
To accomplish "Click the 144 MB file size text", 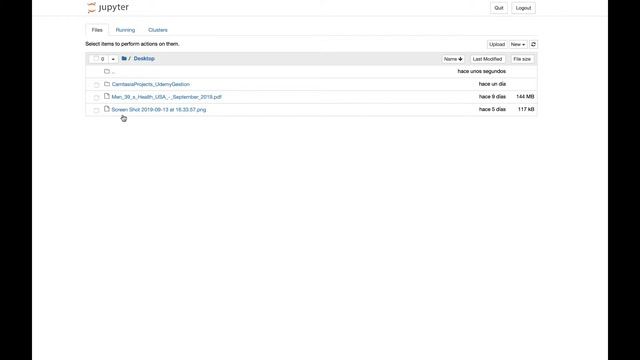I will (x=525, y=96).
